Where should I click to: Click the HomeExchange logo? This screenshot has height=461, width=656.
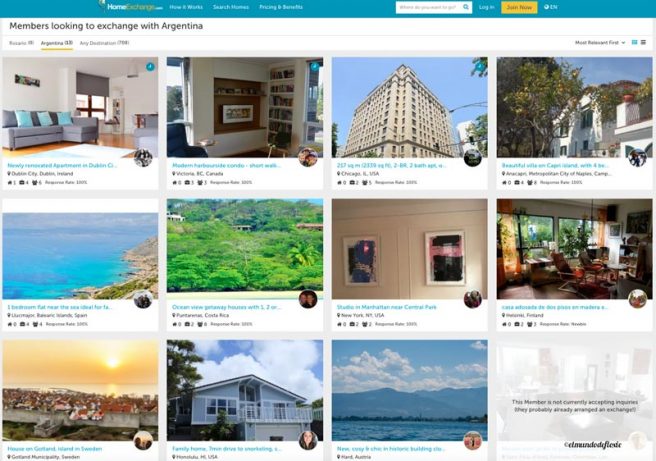[x=131, y=7]
